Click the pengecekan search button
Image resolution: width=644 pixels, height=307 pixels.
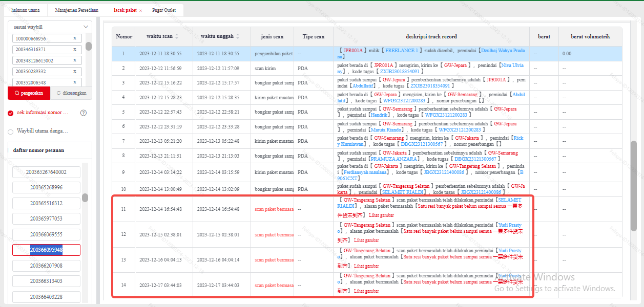tap(29, 93)
